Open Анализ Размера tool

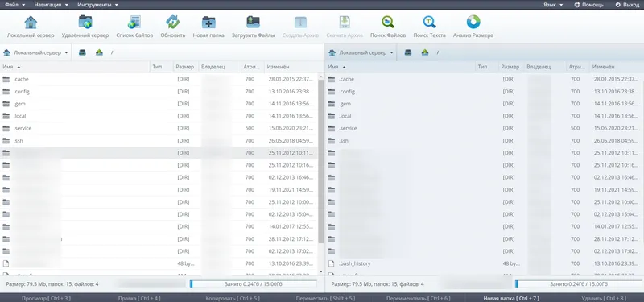(473, 27)
